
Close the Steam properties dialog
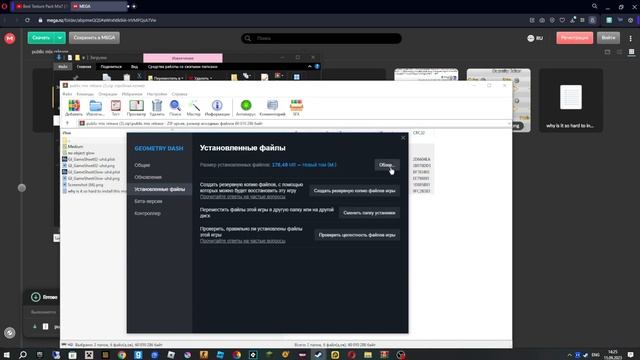pos(403,138)
